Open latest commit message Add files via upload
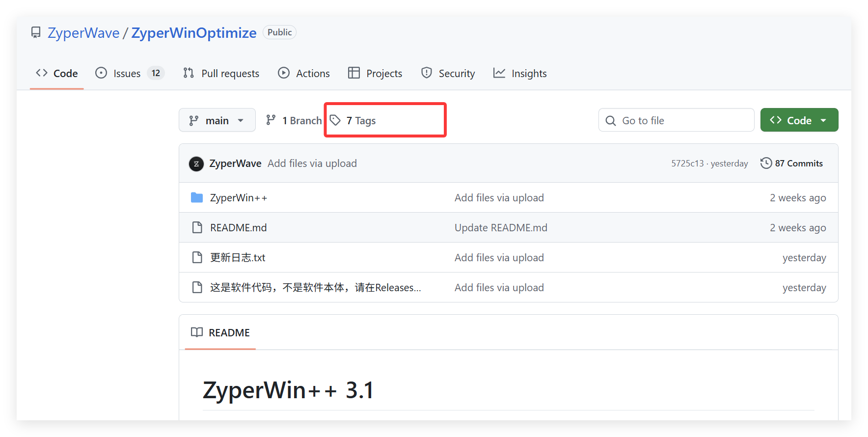 pos(312,164)
